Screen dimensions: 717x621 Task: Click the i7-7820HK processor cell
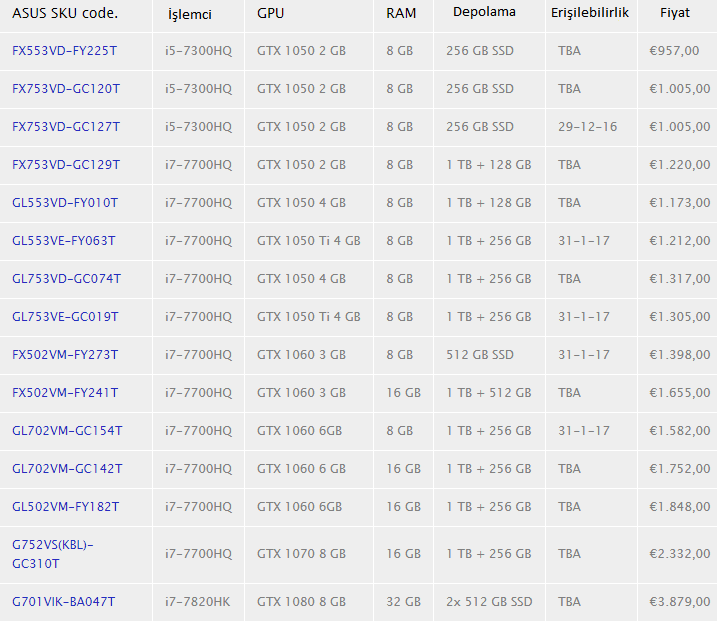198,601
